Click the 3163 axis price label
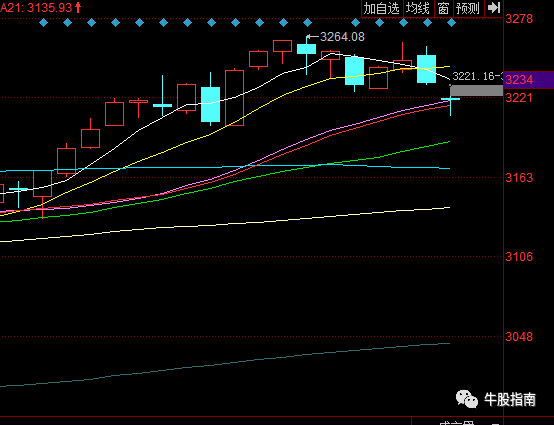Screen dimensions: 554x425 519,178
